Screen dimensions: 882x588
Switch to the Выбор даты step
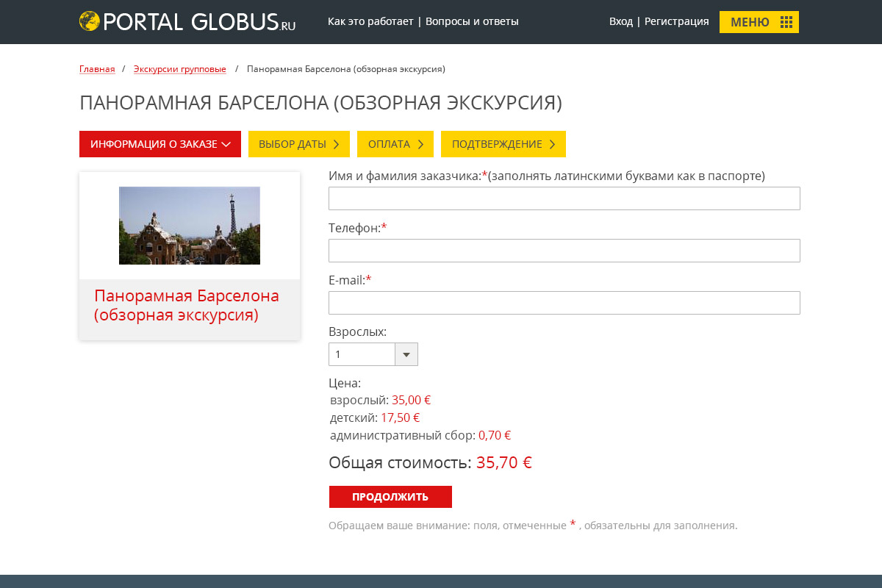point(298,144)
